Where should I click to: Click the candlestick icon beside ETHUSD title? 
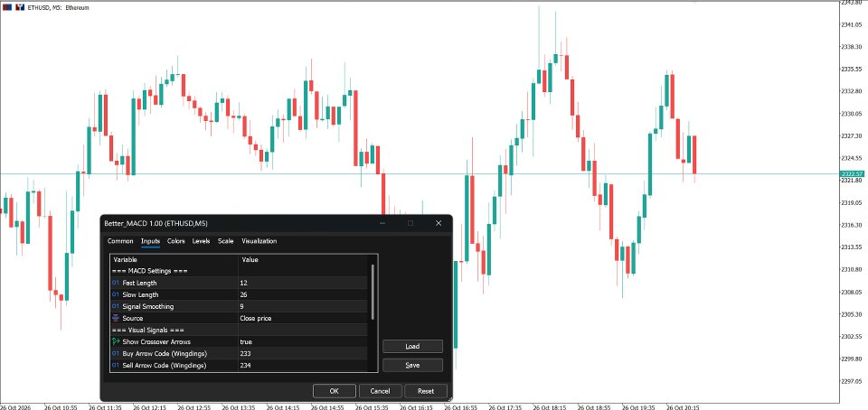(x=20, y=8)
